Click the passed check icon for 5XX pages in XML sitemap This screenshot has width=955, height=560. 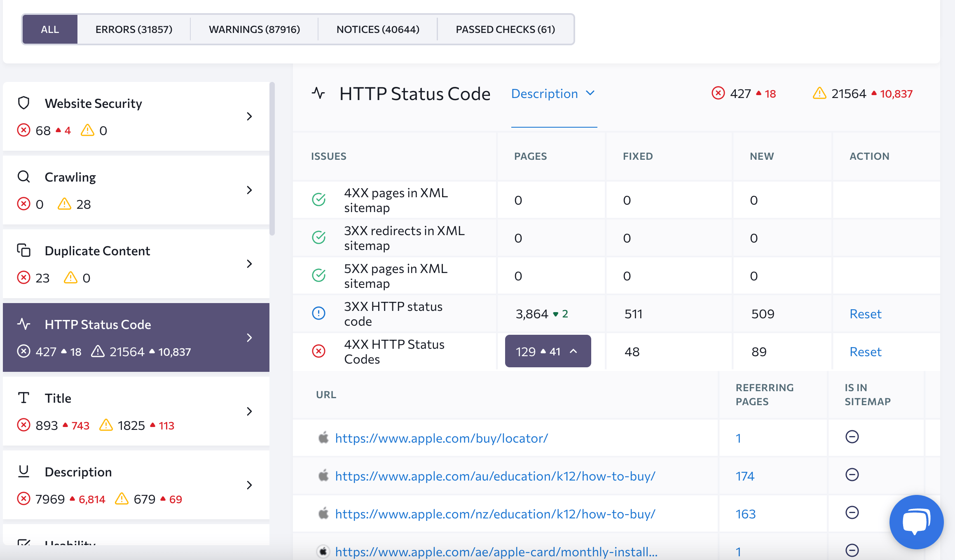click(319, 275)
